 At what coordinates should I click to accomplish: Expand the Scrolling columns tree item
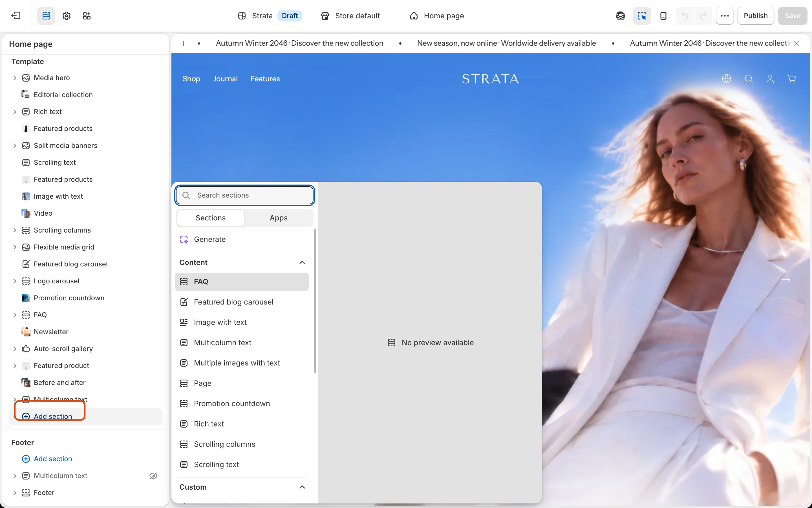pos(15,230)
